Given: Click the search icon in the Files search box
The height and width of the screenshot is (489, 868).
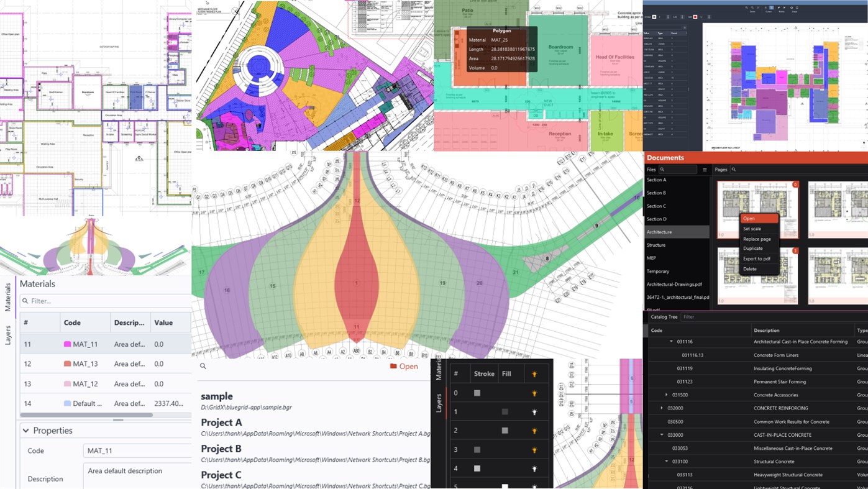Looking at the screenshot, I should click(x=663, y=170).
